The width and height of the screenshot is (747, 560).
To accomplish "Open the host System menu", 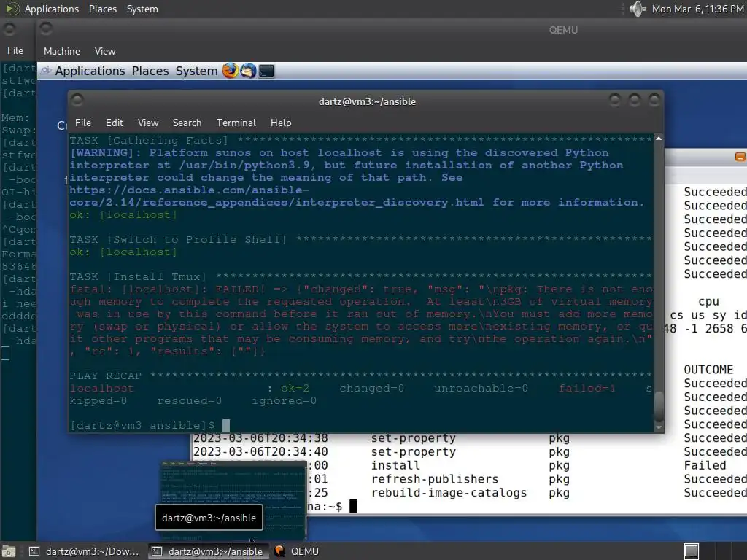I will pos(142,9).
